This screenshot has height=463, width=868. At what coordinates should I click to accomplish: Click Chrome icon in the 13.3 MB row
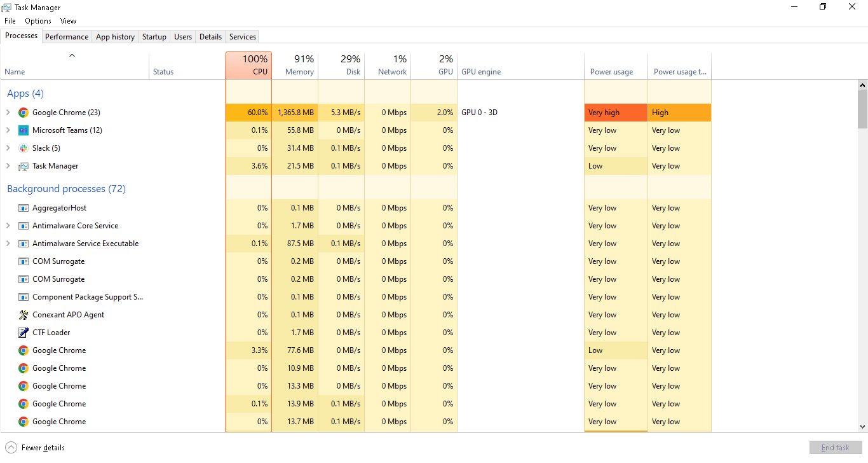pyautogui.click(x=24, y=386)
